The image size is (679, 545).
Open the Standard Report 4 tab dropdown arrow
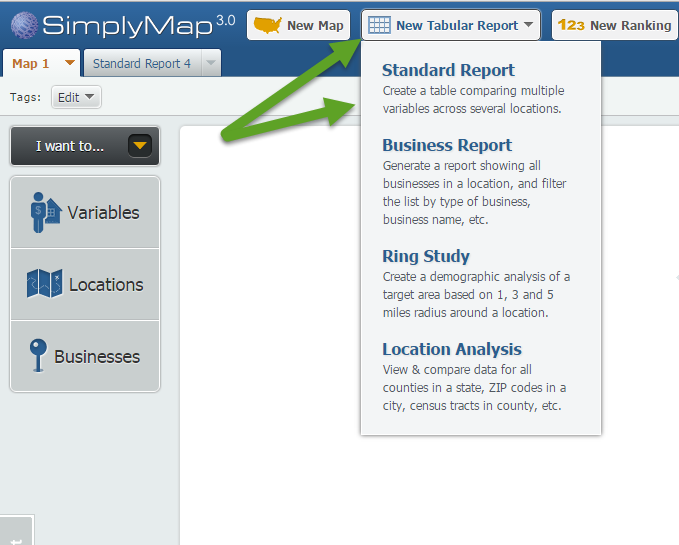pos(211,63)
